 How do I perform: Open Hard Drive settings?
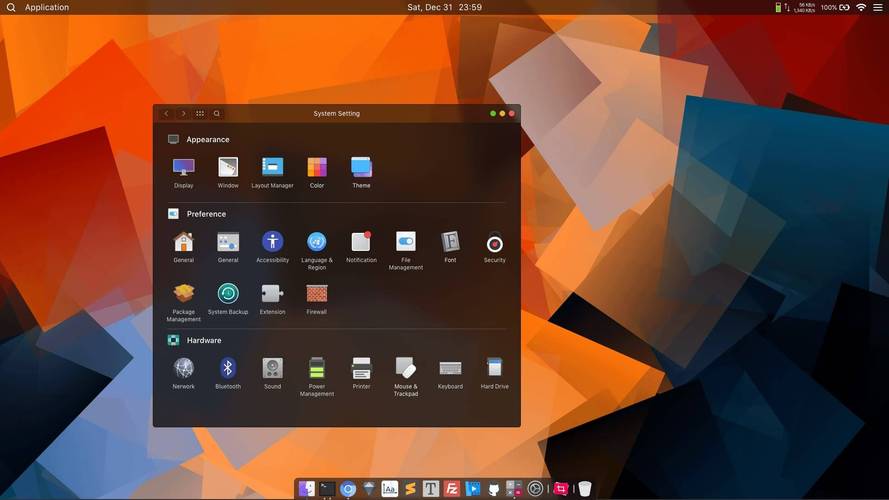point(494,374)
